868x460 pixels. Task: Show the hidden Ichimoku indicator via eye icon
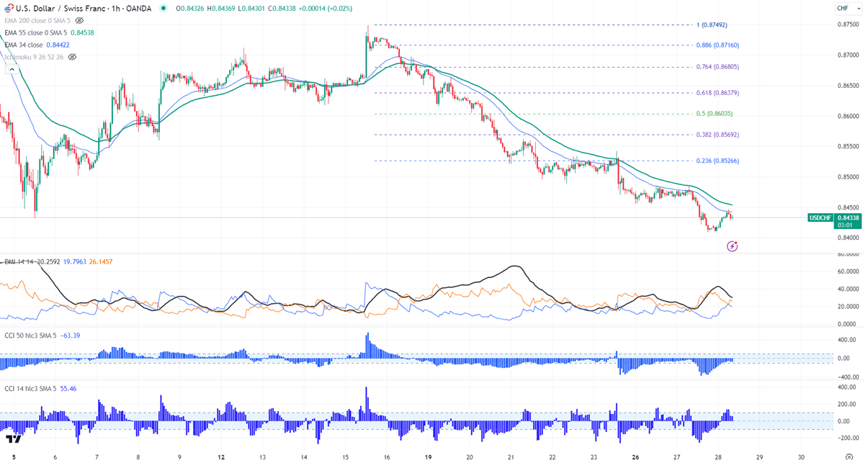pos(72,57)
